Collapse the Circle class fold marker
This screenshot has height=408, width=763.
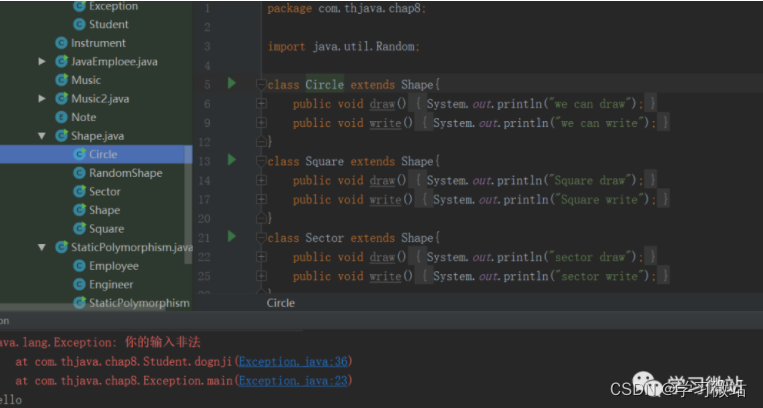[x=261, y=85]
